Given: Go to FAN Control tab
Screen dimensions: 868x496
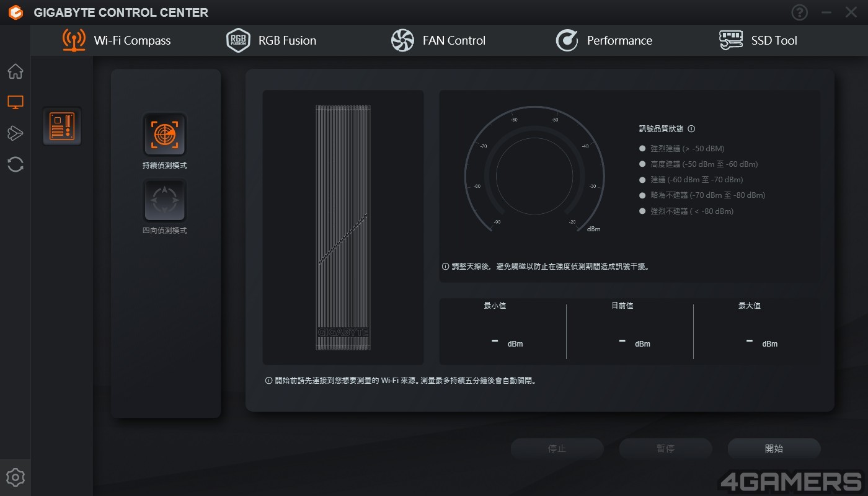Looking at the screenshot, I should (x=438, y=40).
